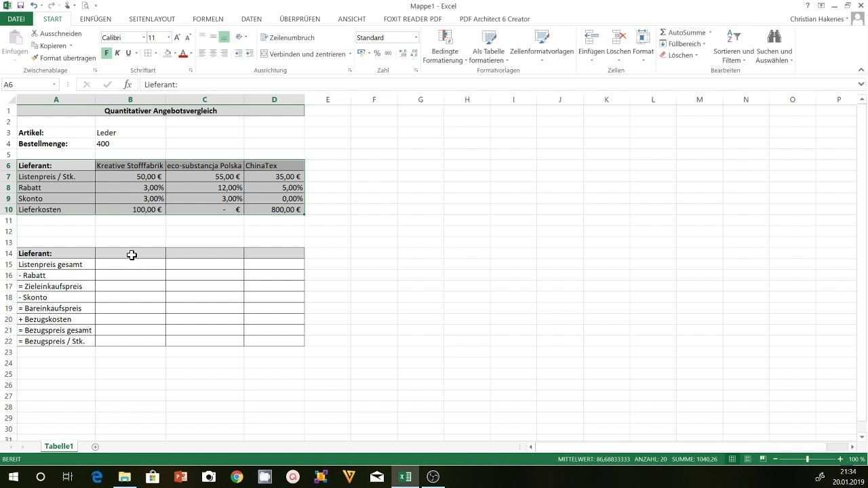Click the Name Box showing A6

click(x=27, y=85)
